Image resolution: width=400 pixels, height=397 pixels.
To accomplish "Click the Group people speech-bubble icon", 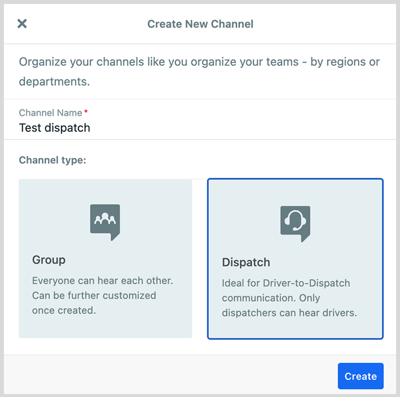I will click(105, 222).
